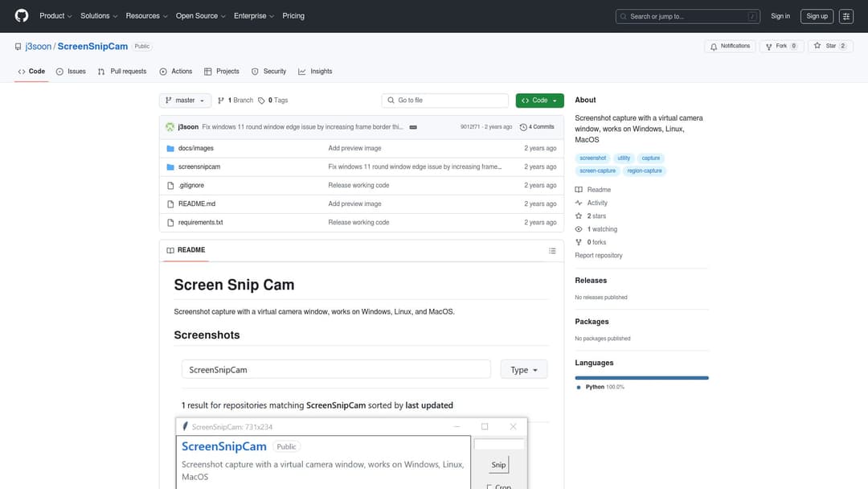Image resolution: width=868 pixels, height=489 pixels.
Task: Open the j3soon owner link
Action: pos(39,47)
